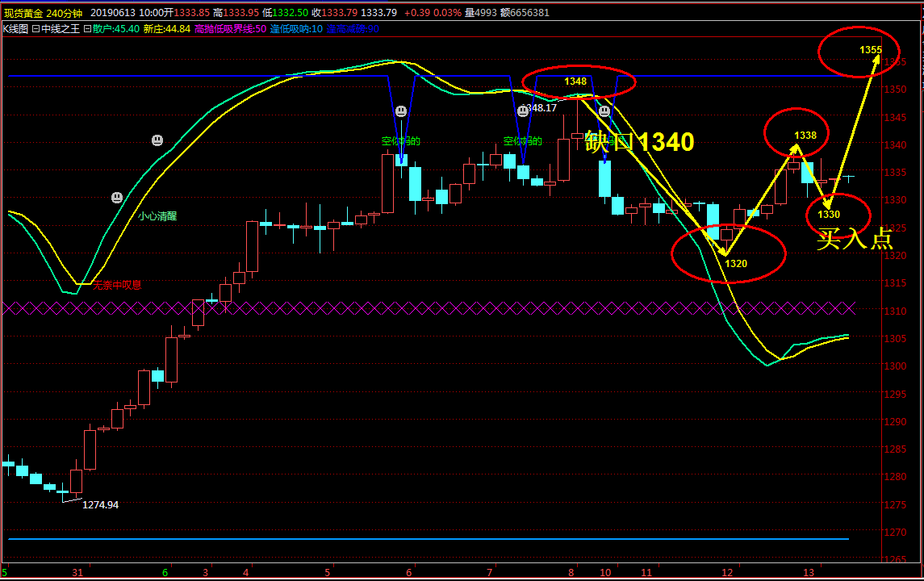This screenshot has height=581, width=924.
Task: Click date 13 on the time axis
Action: pos(809,573)
